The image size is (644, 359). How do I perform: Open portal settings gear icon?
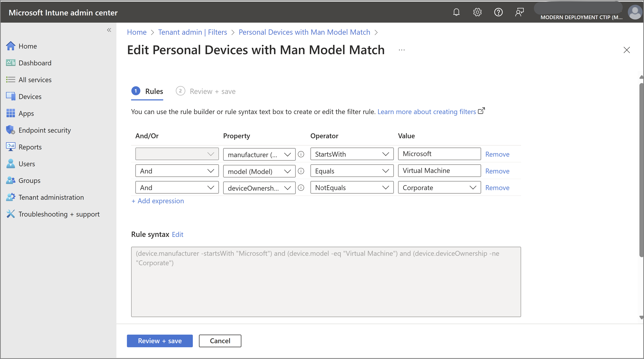(477, 12)
